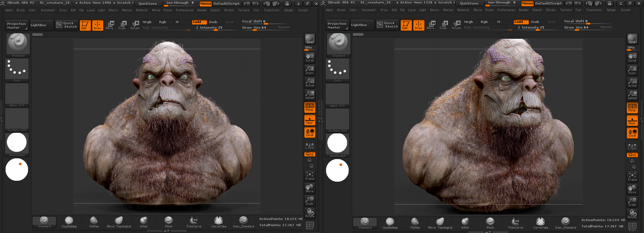644x233 pixels.
Task: Toggle Floor grid in left ZBrush window
Action: pos(310,120)
